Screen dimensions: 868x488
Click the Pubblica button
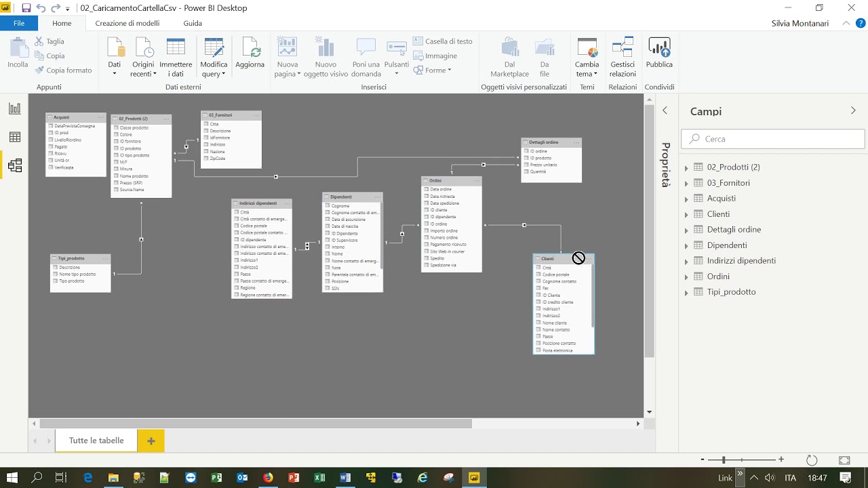(659, 53)
